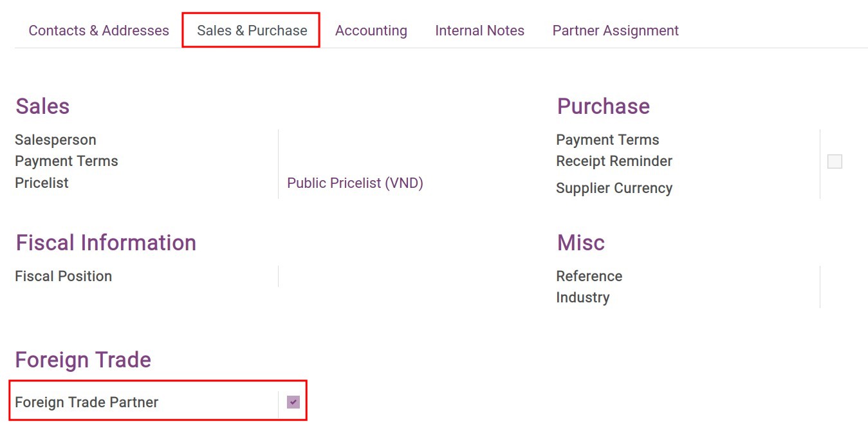Click the Foreign Trade Partner label
Image resolution: width=868 pixels, height=442 pixels.
(x=86, y=401)
